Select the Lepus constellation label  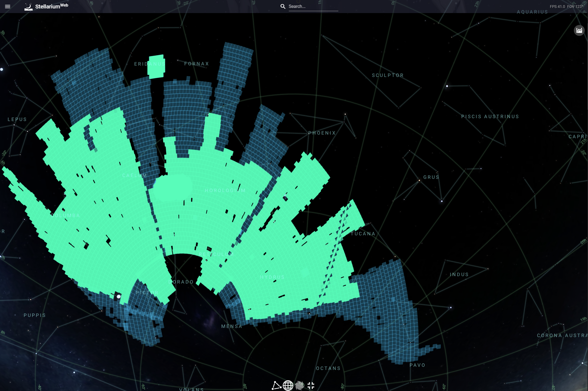click(x=17, y=119)
